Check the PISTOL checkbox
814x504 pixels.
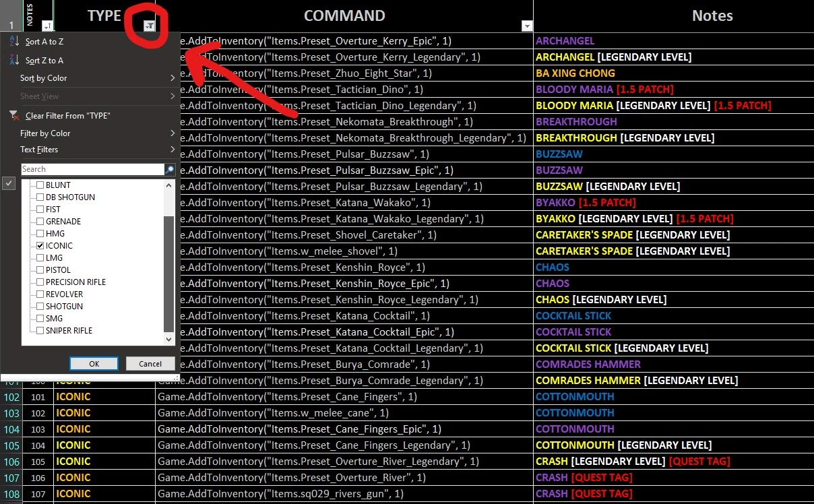(x=40, y=270)
